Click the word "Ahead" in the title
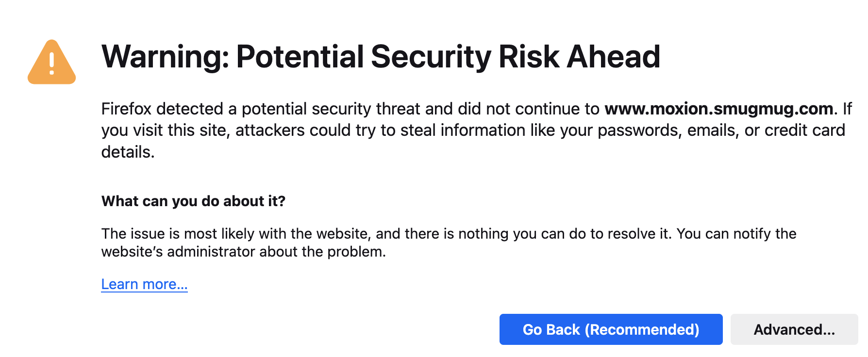 pos(613,57)
